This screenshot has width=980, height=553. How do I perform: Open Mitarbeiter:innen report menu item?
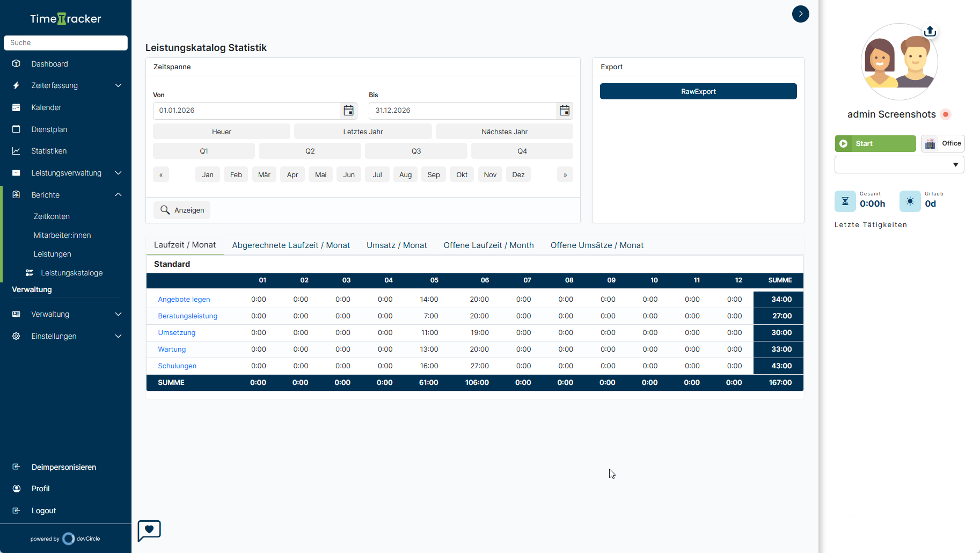pos(62,235)
